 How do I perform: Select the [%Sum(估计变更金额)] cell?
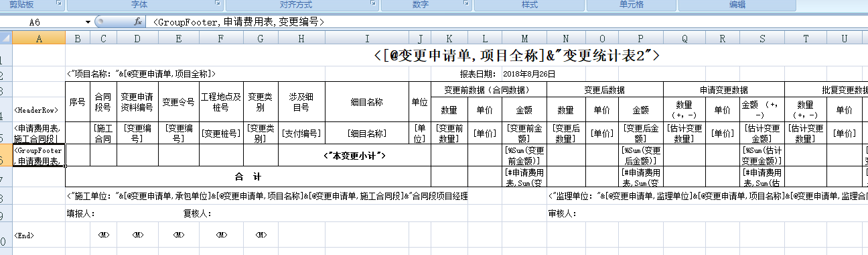coord(762,155)
